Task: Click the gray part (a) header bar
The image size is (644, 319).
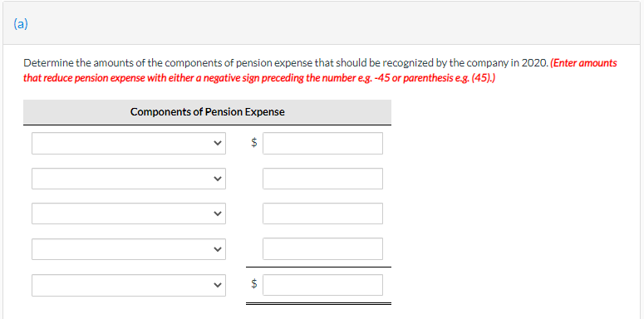Action: 322,23
